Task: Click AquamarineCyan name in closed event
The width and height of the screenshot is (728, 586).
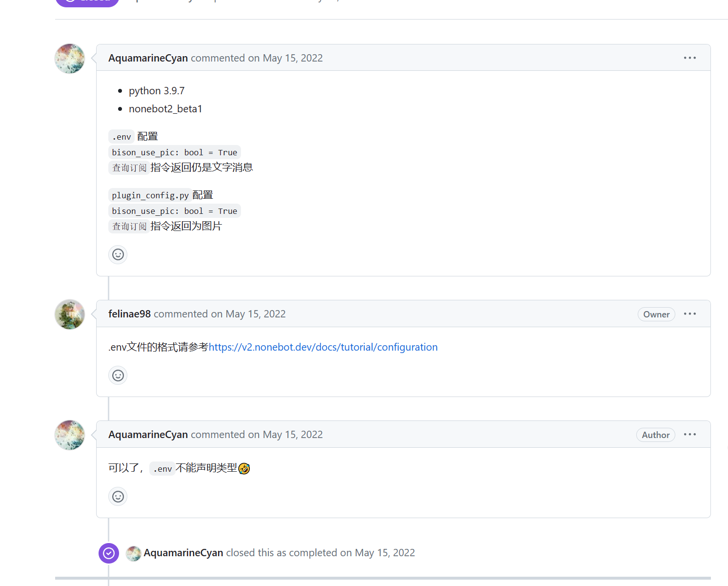Action: (183, 553)
